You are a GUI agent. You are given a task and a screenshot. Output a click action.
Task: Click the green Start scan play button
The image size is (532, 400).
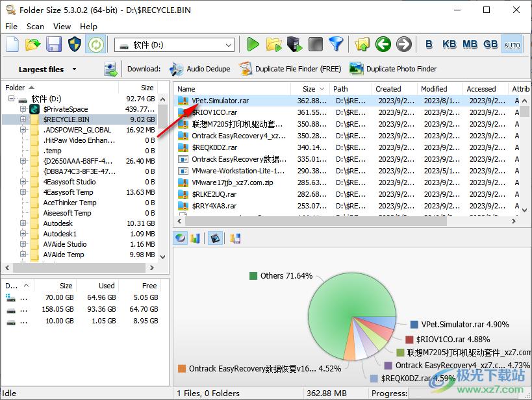(x=253, y=44)
